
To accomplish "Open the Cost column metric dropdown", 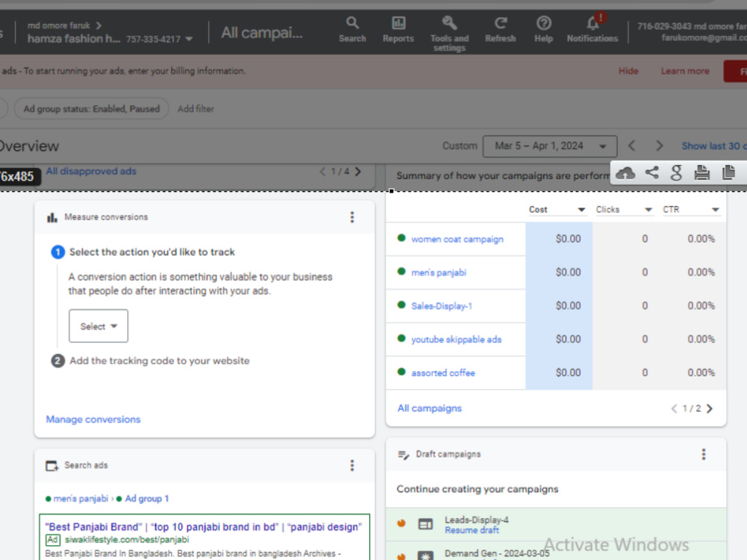I will tap(557, 210).
